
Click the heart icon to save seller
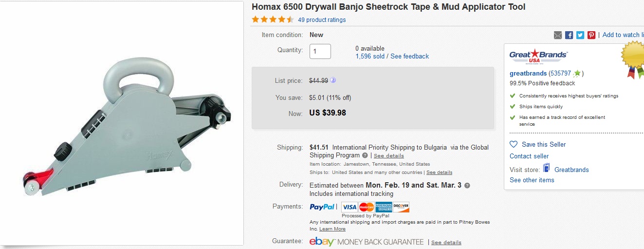coord(514,145)
